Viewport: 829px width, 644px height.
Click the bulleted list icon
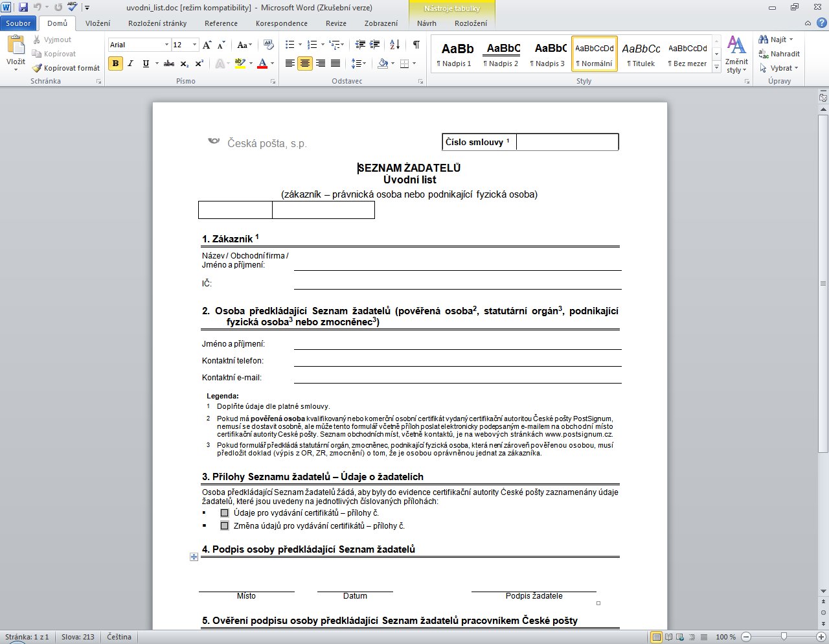coord(290,45)
